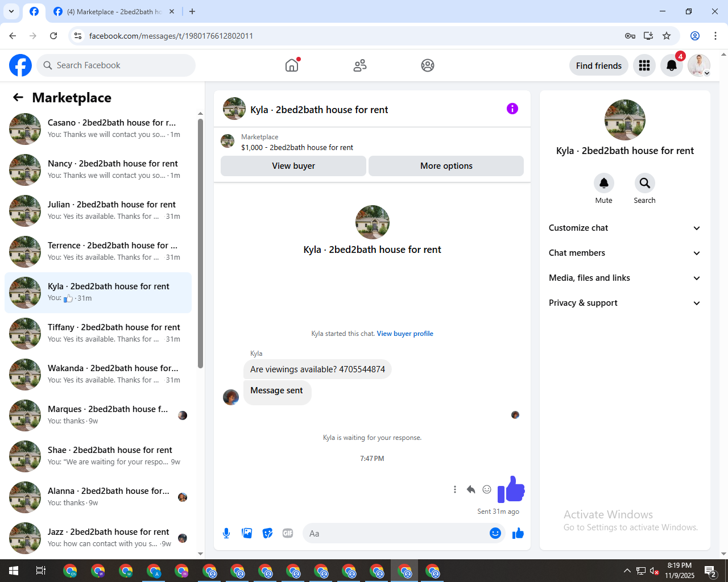Open the Friends icon in top navigation

(360, 65)
